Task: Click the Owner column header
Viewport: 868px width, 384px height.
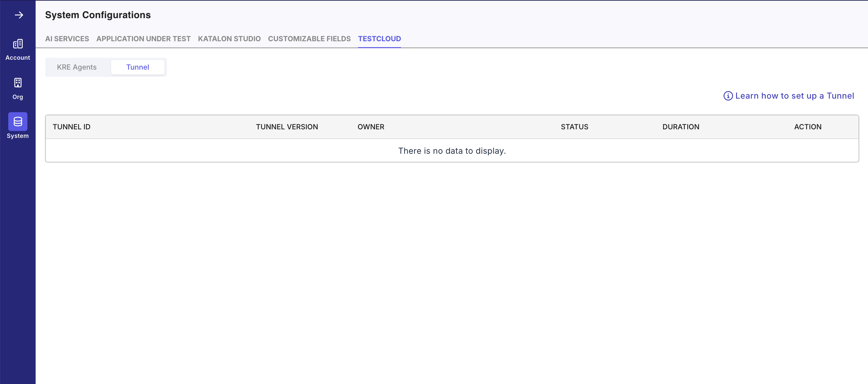Action: click(371, 127)
